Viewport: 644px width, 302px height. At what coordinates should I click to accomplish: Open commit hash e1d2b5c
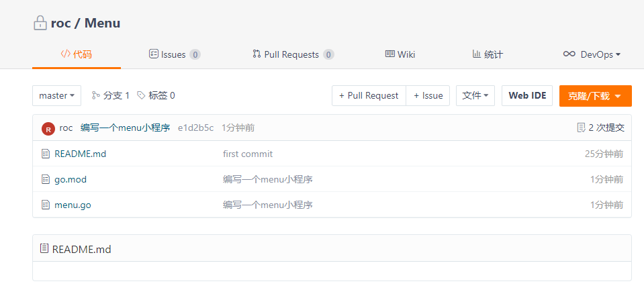(x=195, y=128)
